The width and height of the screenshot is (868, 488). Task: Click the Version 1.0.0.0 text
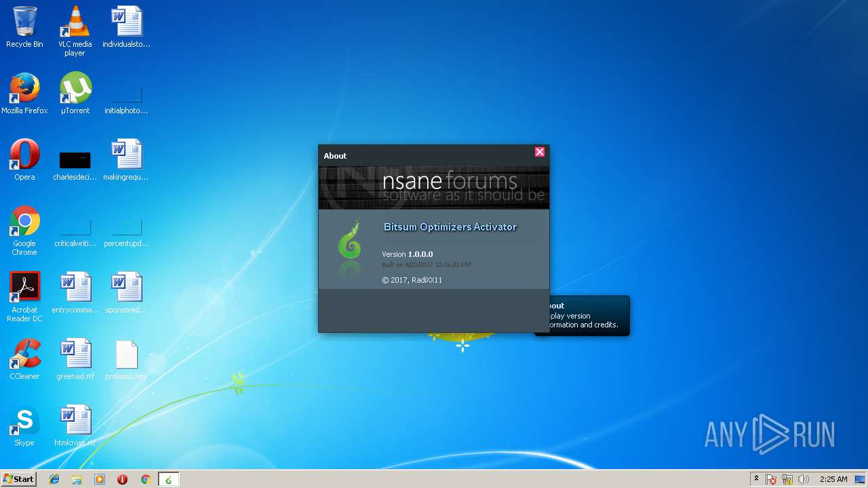coord(407,254)
